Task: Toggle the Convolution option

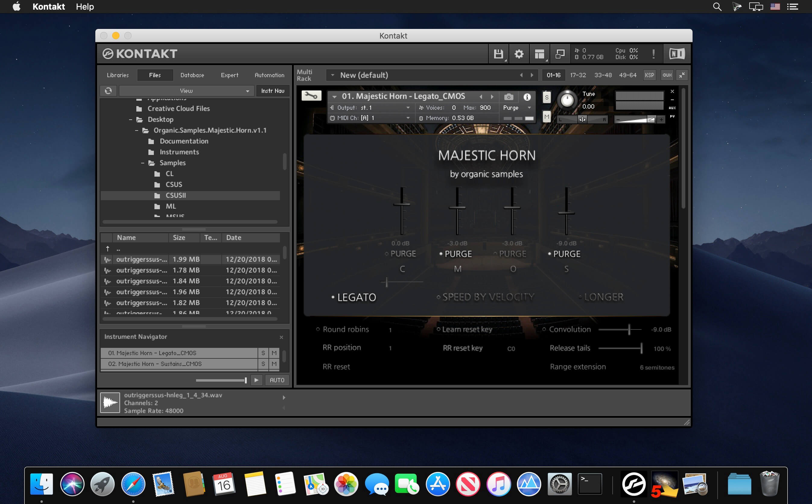Action: pyautogui.click(x=566, y=329)
